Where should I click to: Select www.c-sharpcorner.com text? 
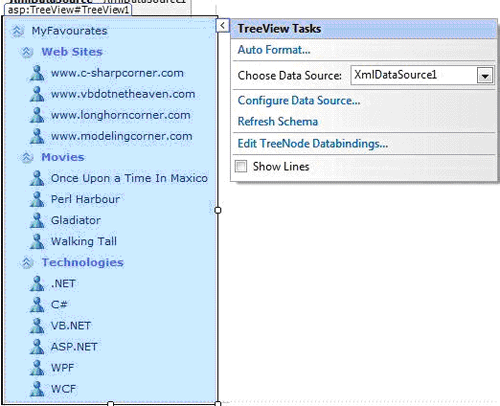point(117,73)
